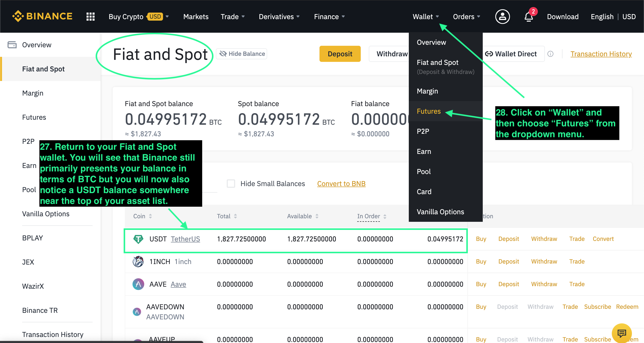Toggle Hide Balance eye button
644x343 pixels.
[x=242, y=54]
